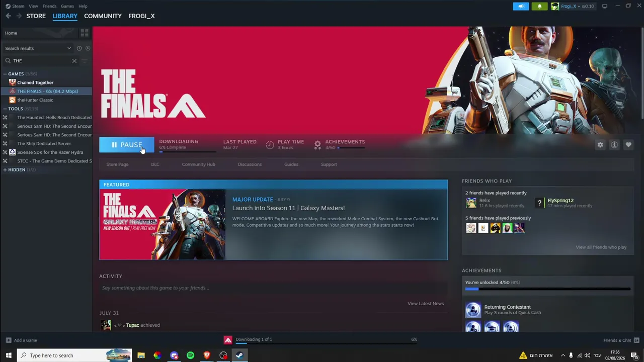The height and width of the screenshot is (362, 644).
Task: Pause THE FINALS download
Action: (x=127, y=145)
